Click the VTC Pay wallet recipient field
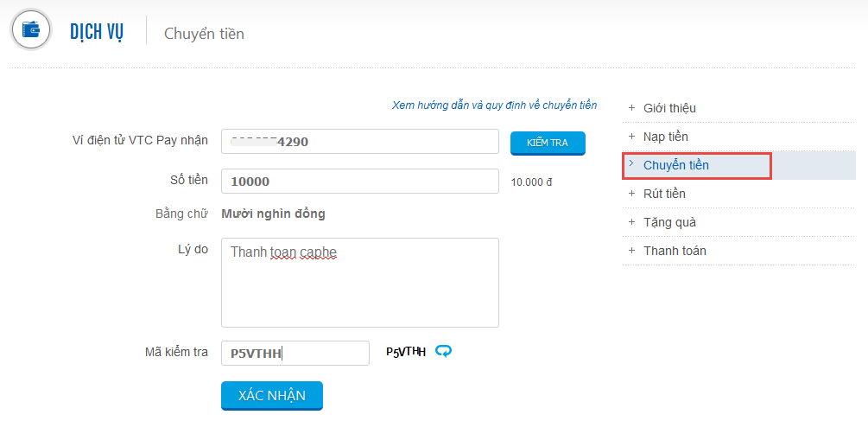The width and height of the screenshot is (868, 421). coord(359,142)
